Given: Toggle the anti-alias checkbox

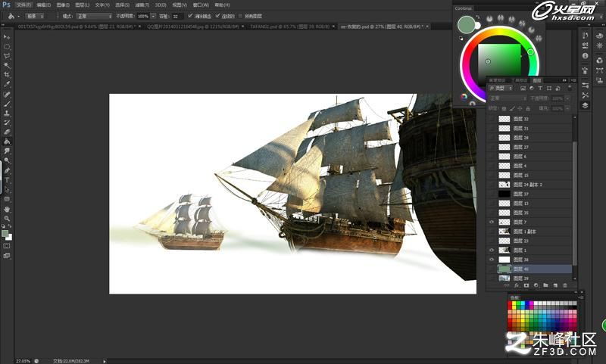Looking at the screenshot, I should tap(190, 16).
